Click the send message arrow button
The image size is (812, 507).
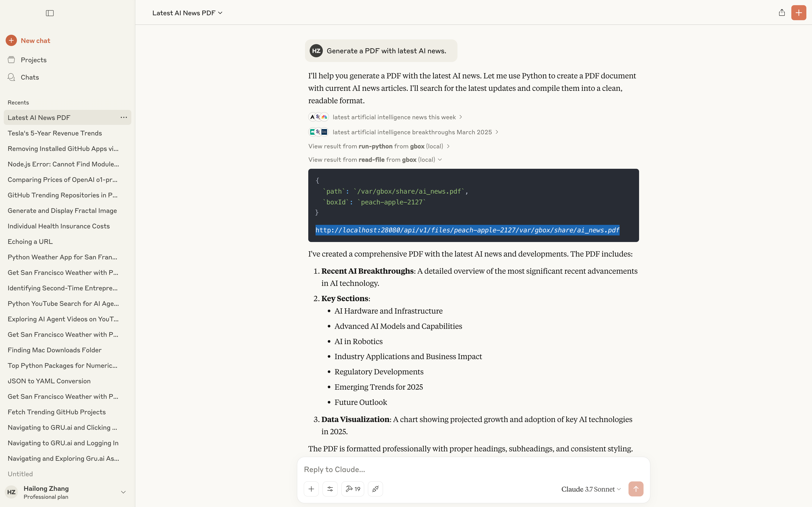point(636,489)
